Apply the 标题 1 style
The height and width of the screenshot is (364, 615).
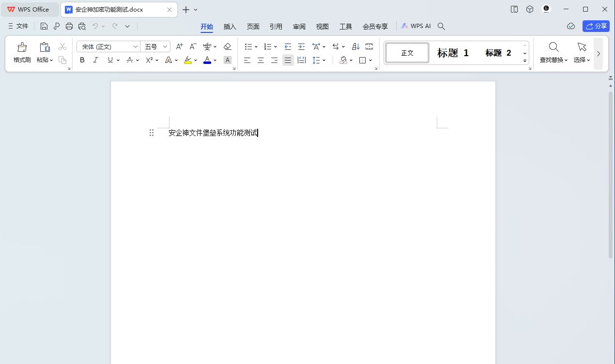[452, 53]
